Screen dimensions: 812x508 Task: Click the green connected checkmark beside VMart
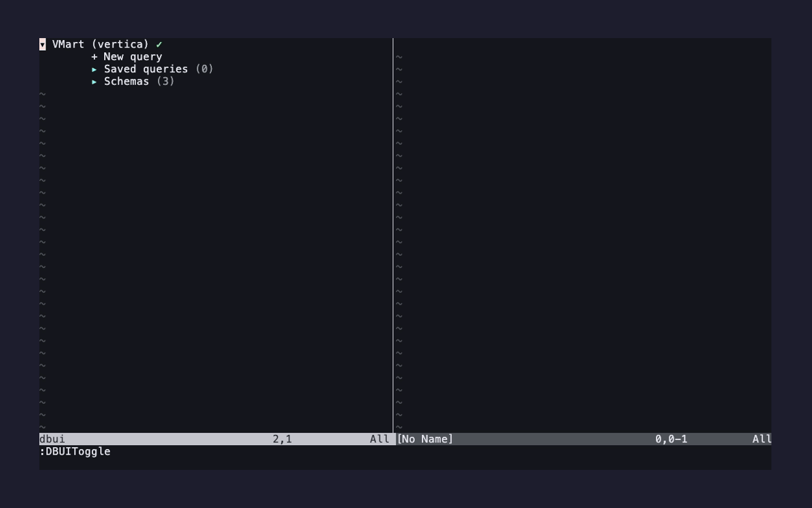click(159, 44)
